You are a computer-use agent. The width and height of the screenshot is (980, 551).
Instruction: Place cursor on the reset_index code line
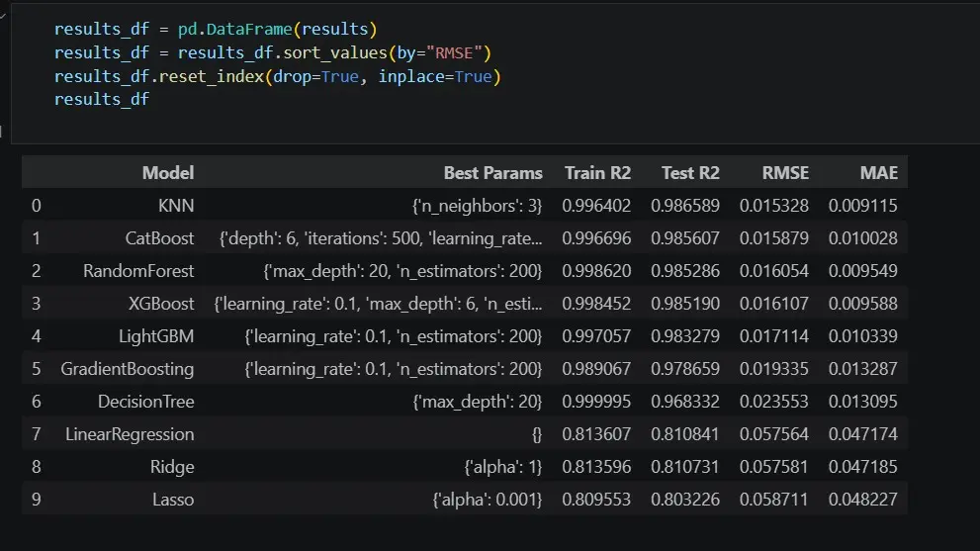pyautogui.click(x=278, y=77)
